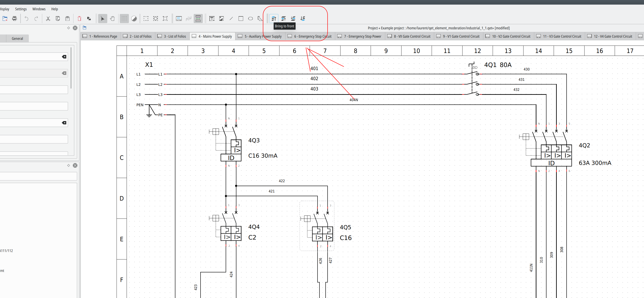Float the upper left dock panel
Screen dimensions: 644x298
[68, 28]
